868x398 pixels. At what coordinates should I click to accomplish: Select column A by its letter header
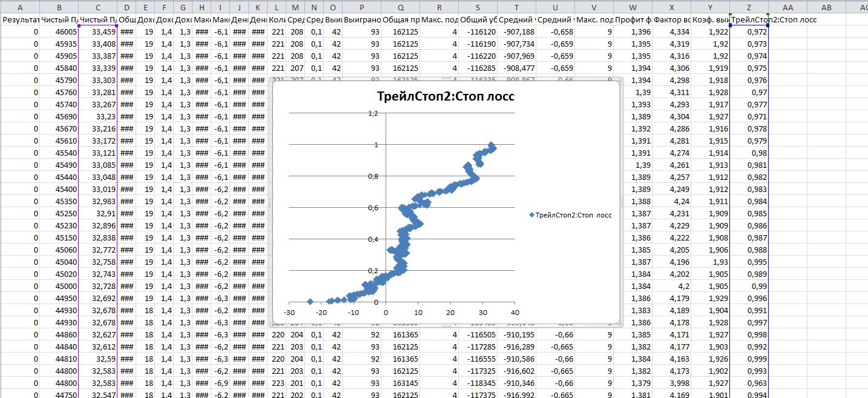point(20,7)
